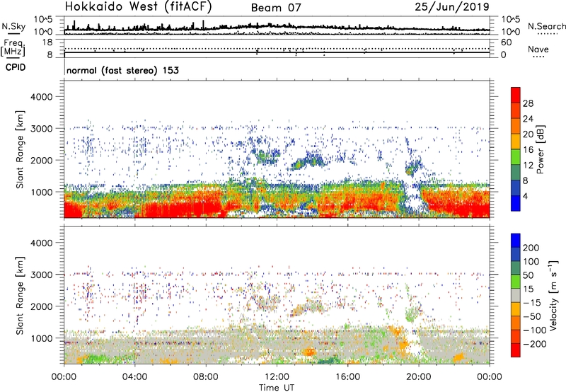Screen dimensions: 566x392
Task: Click the '2000' tick of the velocity panel
Action: [x=41, y=306]
